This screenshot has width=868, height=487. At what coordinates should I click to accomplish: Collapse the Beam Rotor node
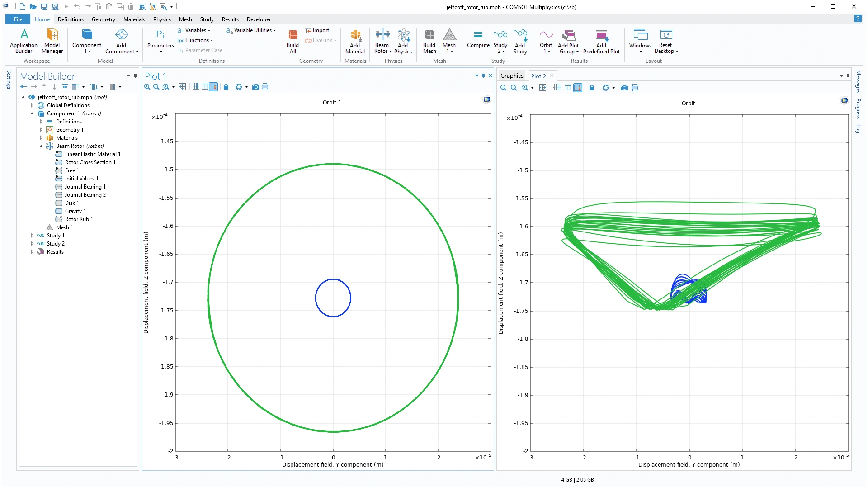click(41, 146)
